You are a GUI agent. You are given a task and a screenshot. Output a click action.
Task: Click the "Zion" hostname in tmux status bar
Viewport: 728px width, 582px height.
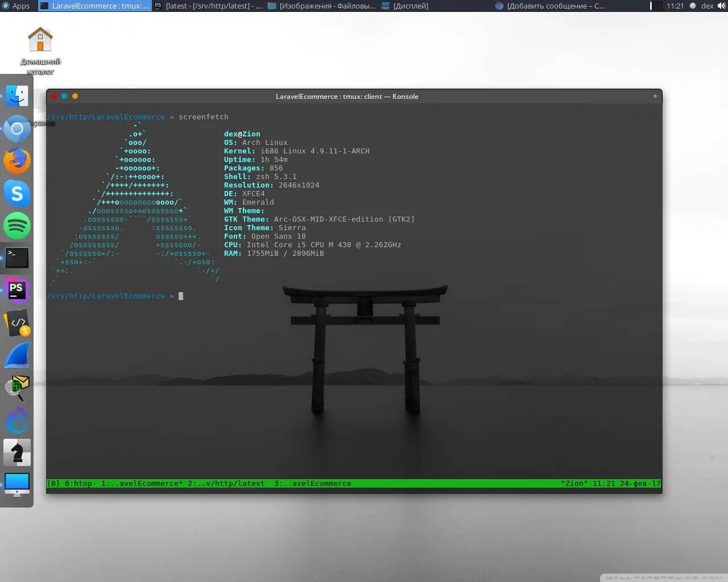(x=574, y=484)
